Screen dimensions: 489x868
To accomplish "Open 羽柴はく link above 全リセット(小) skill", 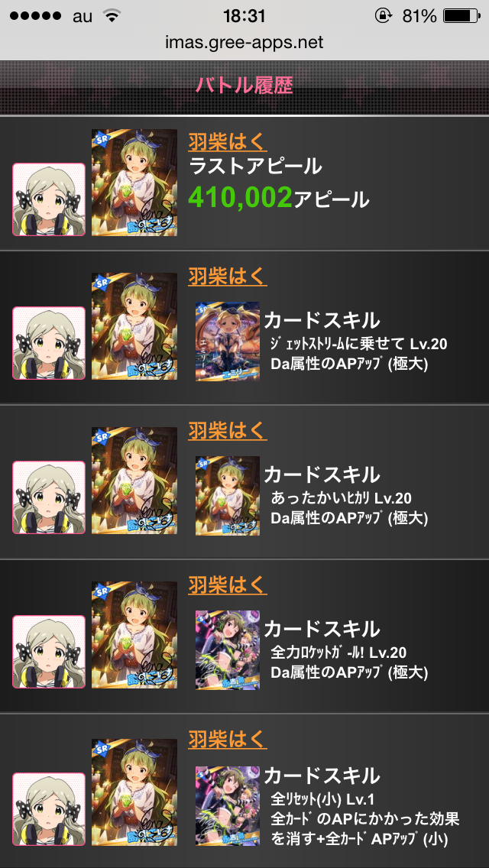I will [x=228, y=739].
